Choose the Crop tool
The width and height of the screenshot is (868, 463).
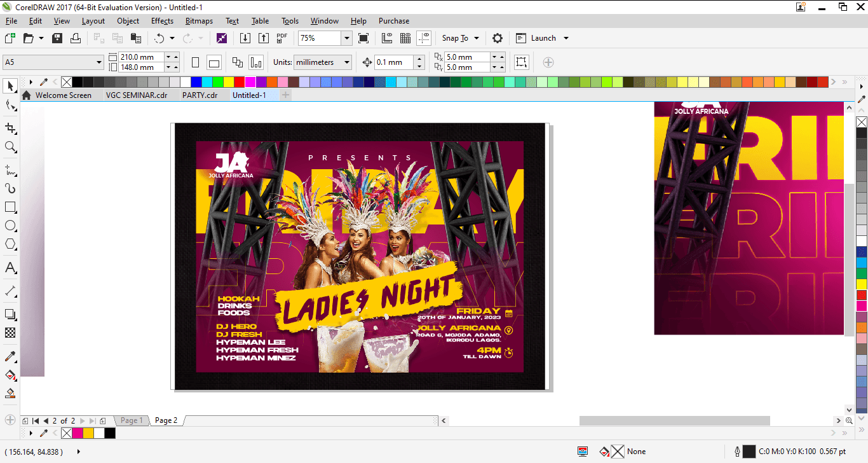(10, 128)
